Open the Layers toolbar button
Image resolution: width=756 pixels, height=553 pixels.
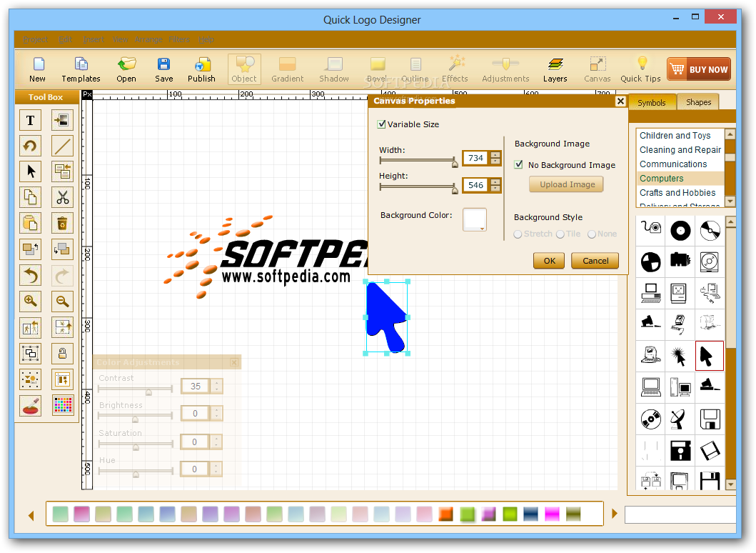click(555, 70)
